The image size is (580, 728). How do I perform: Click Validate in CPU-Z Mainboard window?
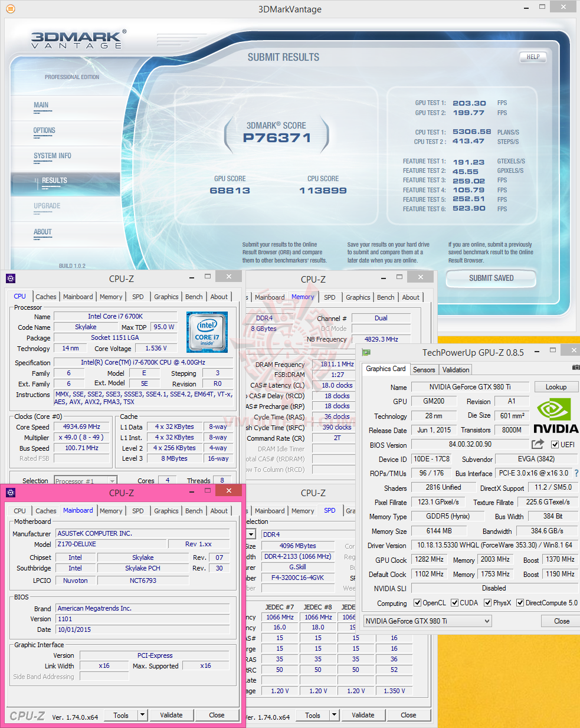coord(171,715)
